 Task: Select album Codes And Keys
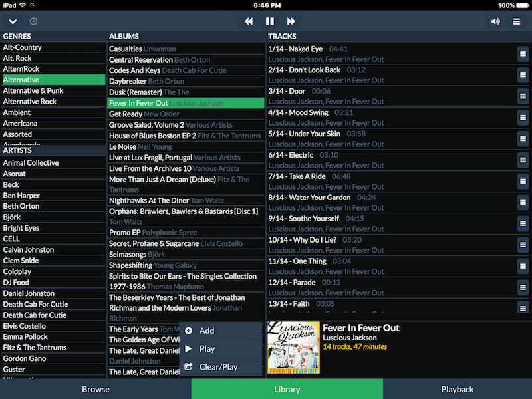click(186, 70)
